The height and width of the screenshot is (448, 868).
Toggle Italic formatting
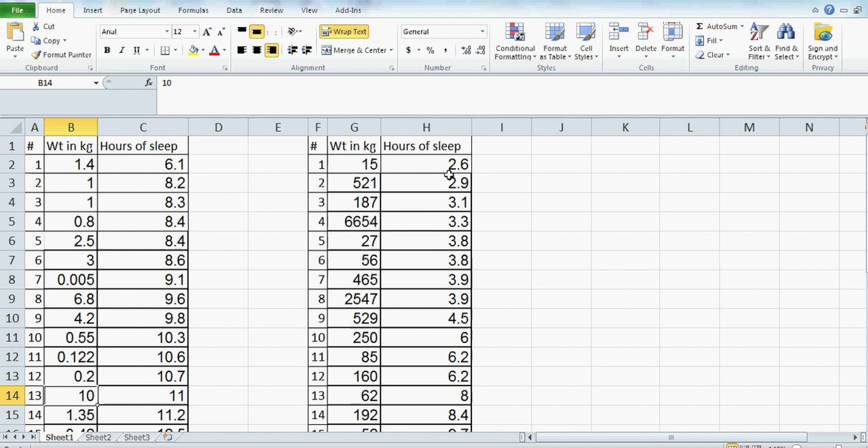click(x=122, y=50)
